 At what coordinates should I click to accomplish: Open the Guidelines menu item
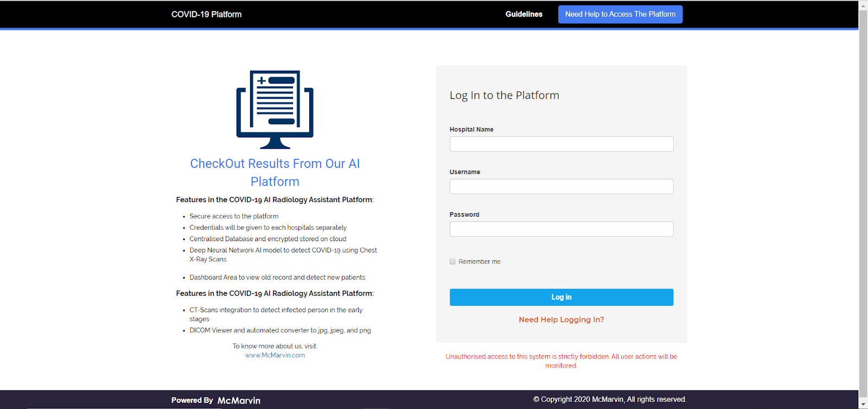pyautogui.click(x=524, y=14)
